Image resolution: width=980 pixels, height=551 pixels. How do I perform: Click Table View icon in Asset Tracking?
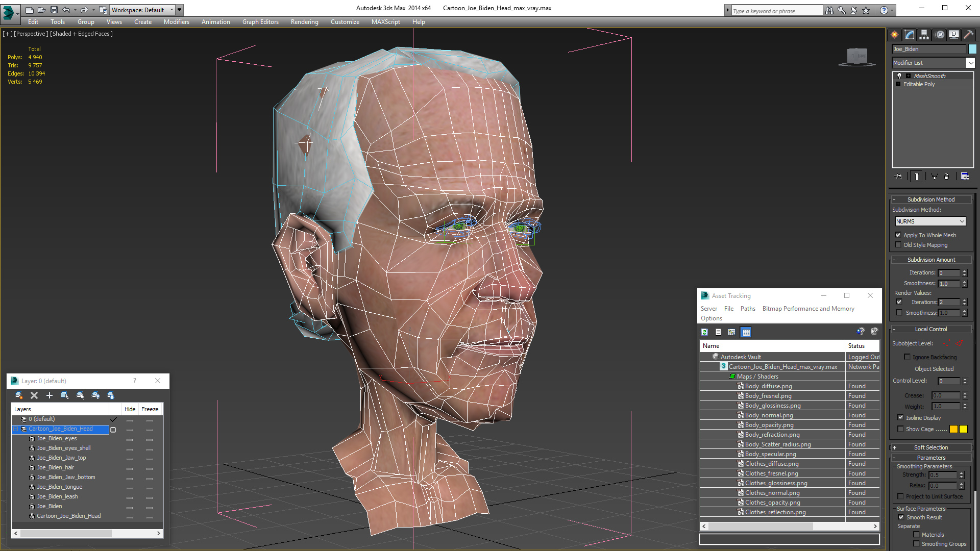coord(746,332)
